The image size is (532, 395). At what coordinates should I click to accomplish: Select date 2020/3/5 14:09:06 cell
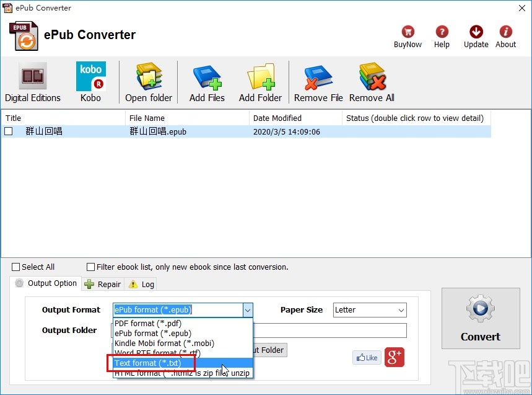coord(286,132)
